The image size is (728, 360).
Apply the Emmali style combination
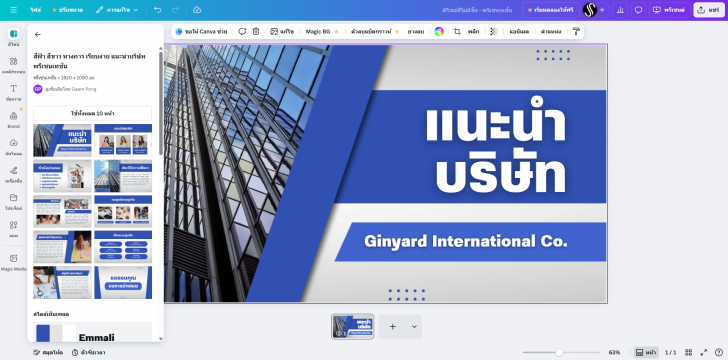[92, 332]
